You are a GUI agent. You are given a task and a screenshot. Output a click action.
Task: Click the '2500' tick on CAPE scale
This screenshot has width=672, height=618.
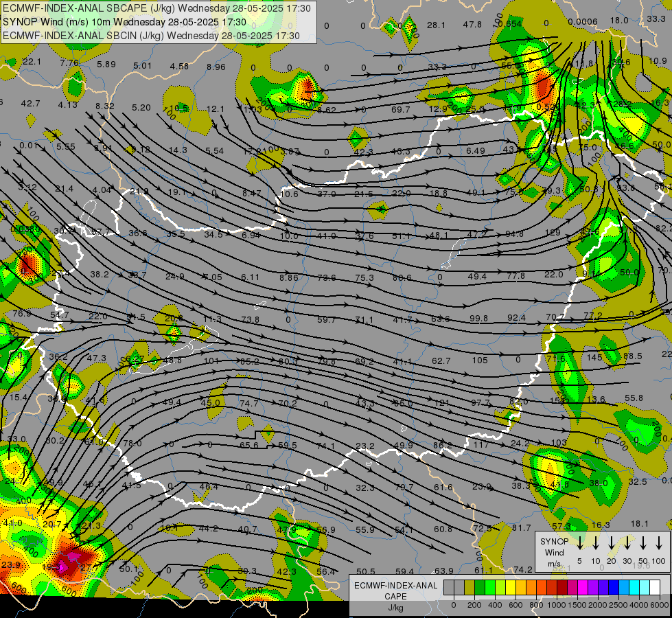click(618, 605)
